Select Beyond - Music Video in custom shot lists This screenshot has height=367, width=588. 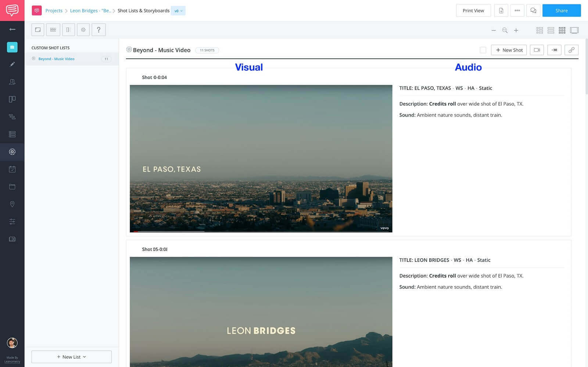56,59
